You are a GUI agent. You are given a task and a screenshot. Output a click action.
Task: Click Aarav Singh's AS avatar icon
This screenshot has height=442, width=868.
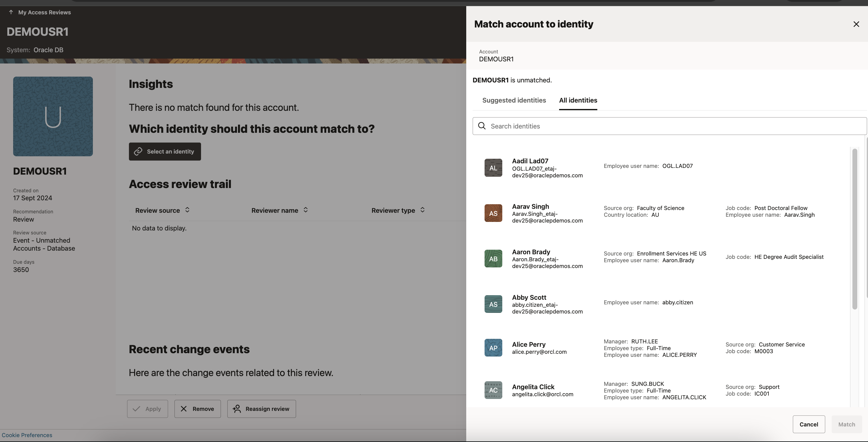[x=493, y=213]
